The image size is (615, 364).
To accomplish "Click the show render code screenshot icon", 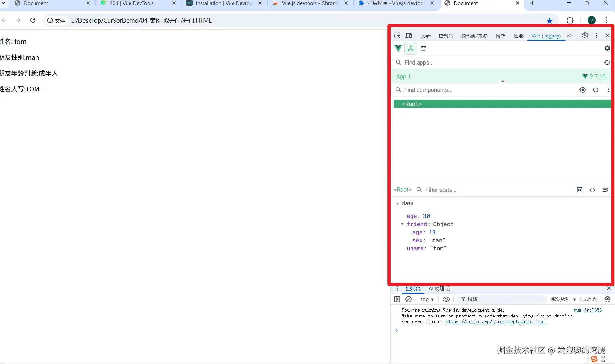I will pos(579,190).
